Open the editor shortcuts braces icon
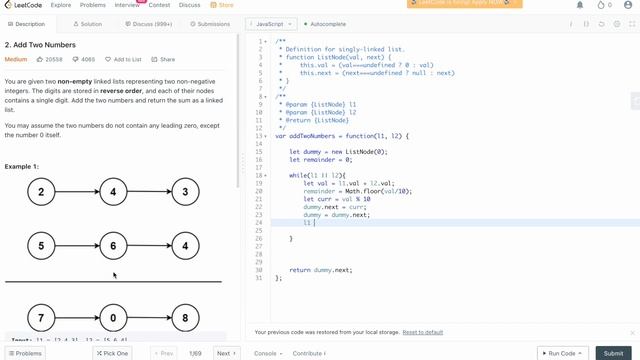 click(x=586, y=24)
